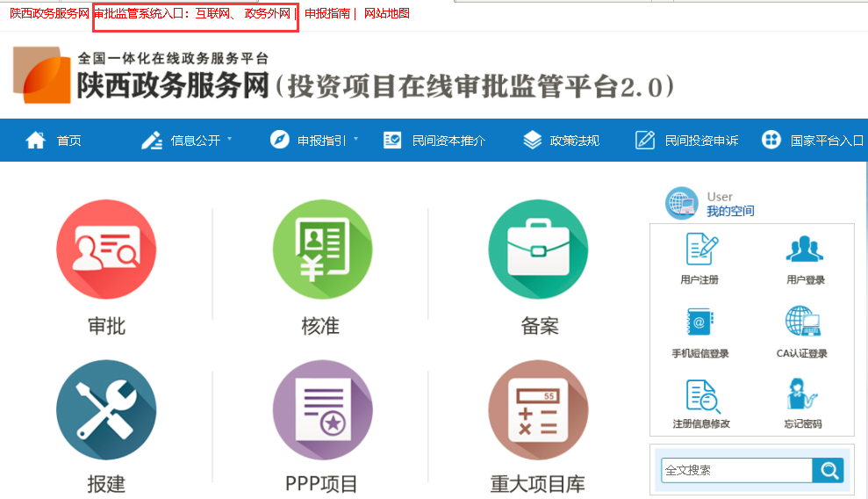Click the 政策法规 layers icon

[533, 140]
